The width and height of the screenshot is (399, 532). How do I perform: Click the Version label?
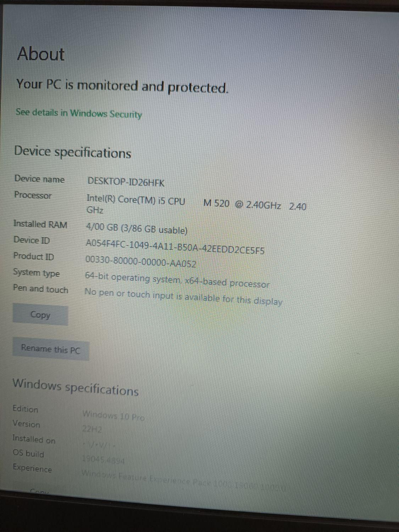click(x=26, y=424)
